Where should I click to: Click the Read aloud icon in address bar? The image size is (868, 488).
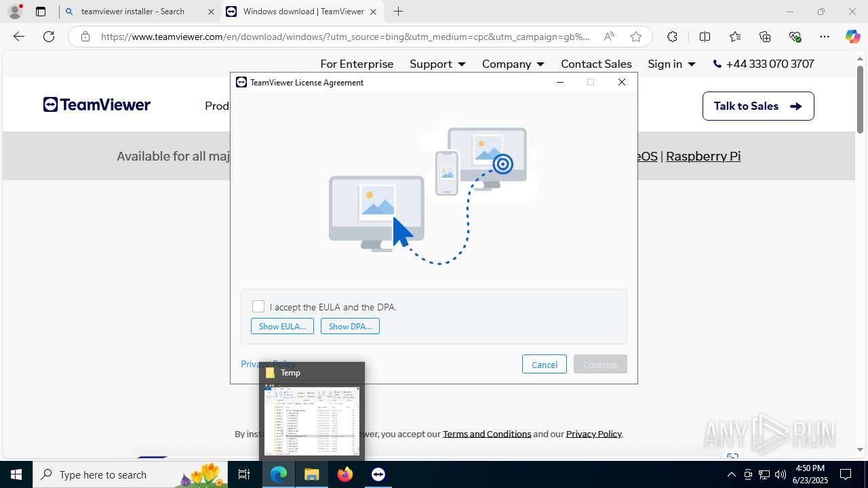(609, 37)
